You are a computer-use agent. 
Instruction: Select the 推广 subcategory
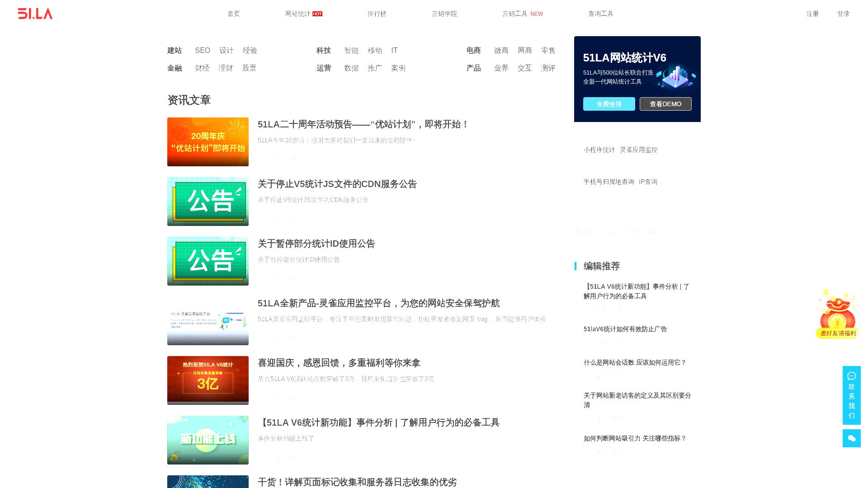tap(375, 68)
